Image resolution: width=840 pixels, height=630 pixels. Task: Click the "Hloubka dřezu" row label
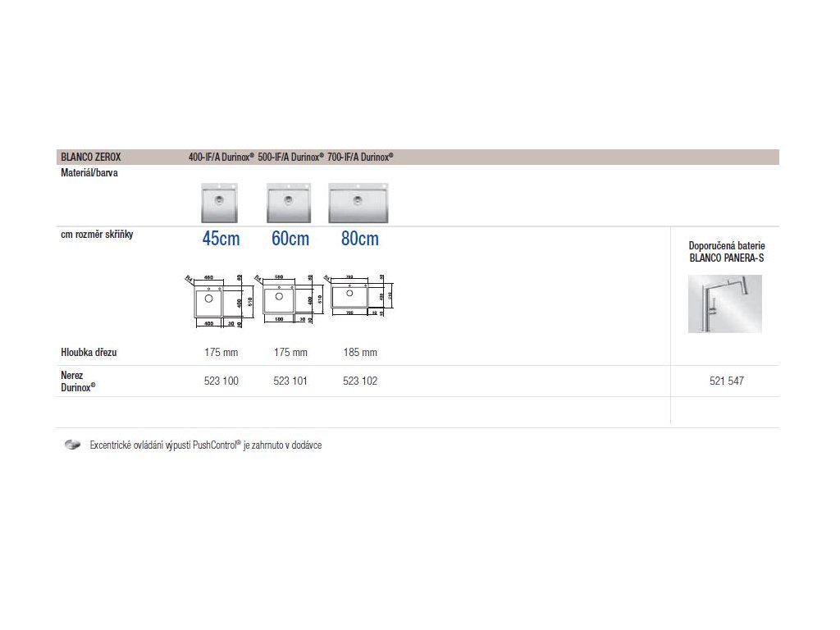click(x=89, y=353)
